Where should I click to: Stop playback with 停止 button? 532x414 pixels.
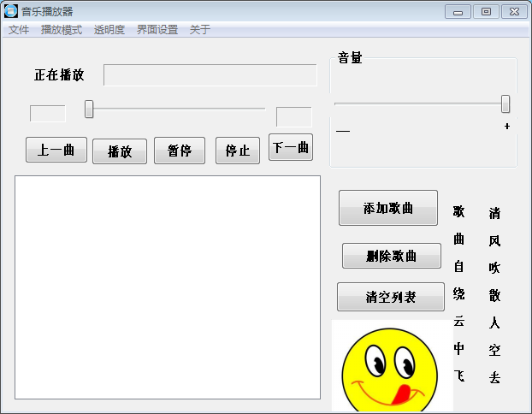[238, 151]
